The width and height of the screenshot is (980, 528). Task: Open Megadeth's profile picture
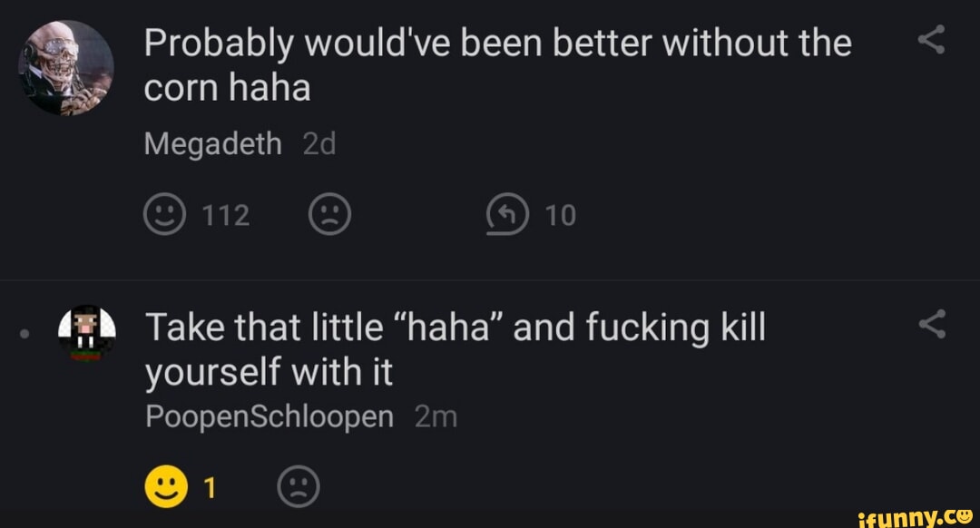(66, 68)
